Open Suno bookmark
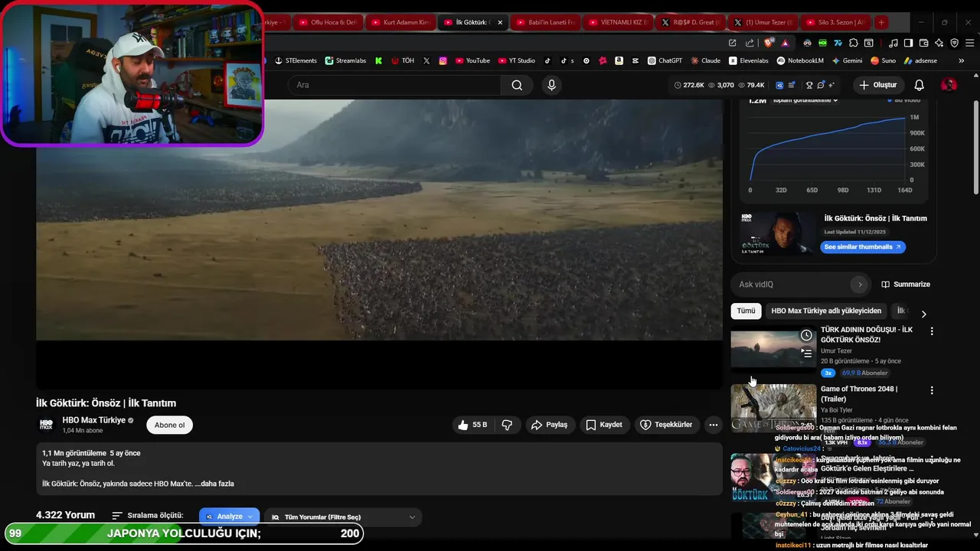 point(883,60)
